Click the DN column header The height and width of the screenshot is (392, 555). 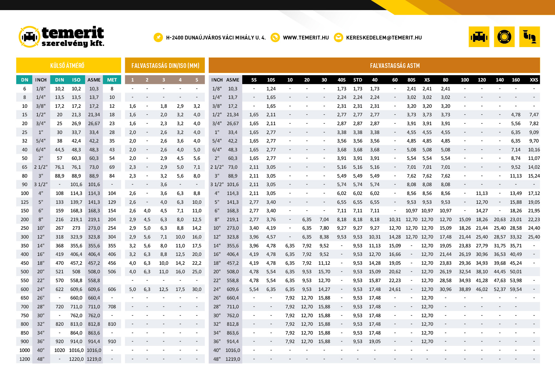pyautogui.click(x=25, y=80)
